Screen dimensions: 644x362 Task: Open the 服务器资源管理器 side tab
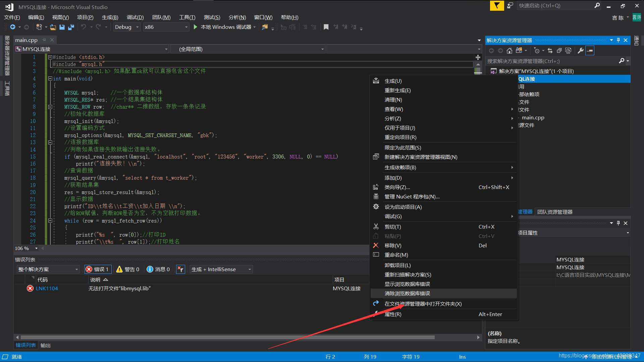(x=7, y=55)
